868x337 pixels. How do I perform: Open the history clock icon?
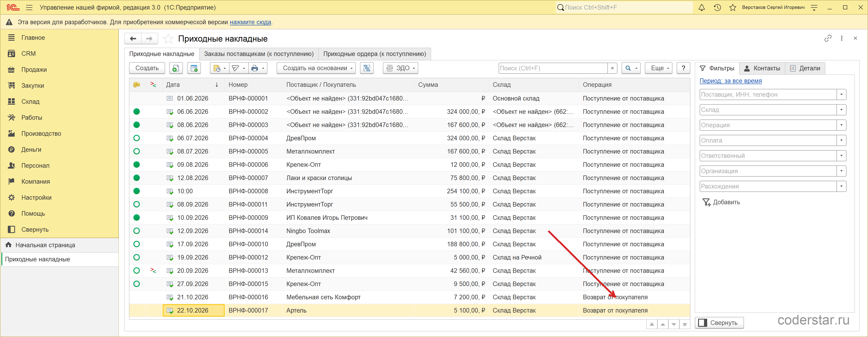click(717, 7)
